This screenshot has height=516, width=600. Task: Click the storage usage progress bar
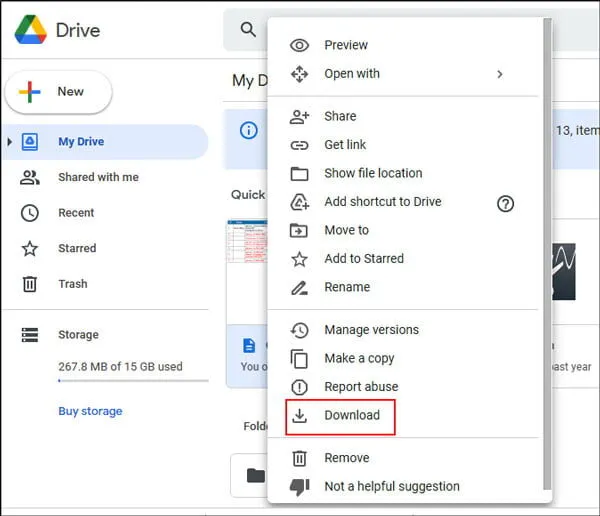[x=133, y=381]
